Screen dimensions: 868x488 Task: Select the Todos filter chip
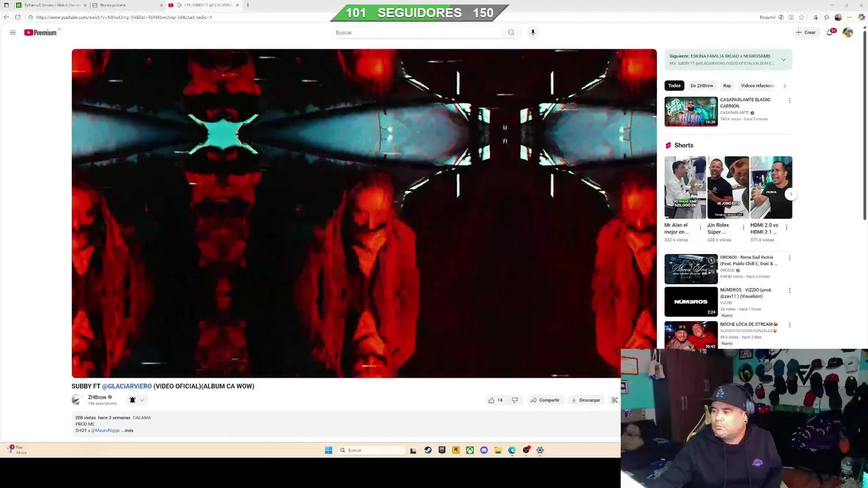click(674, 85)
